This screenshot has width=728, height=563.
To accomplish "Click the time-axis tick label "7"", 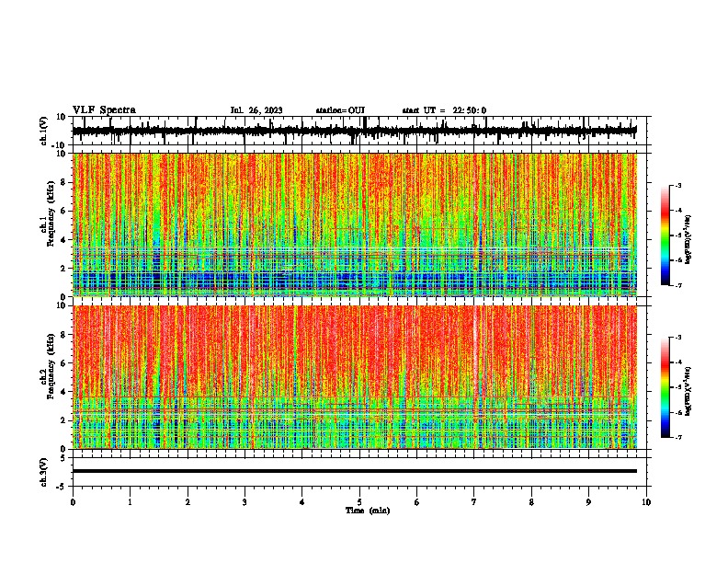I will (x=474, y=502).
